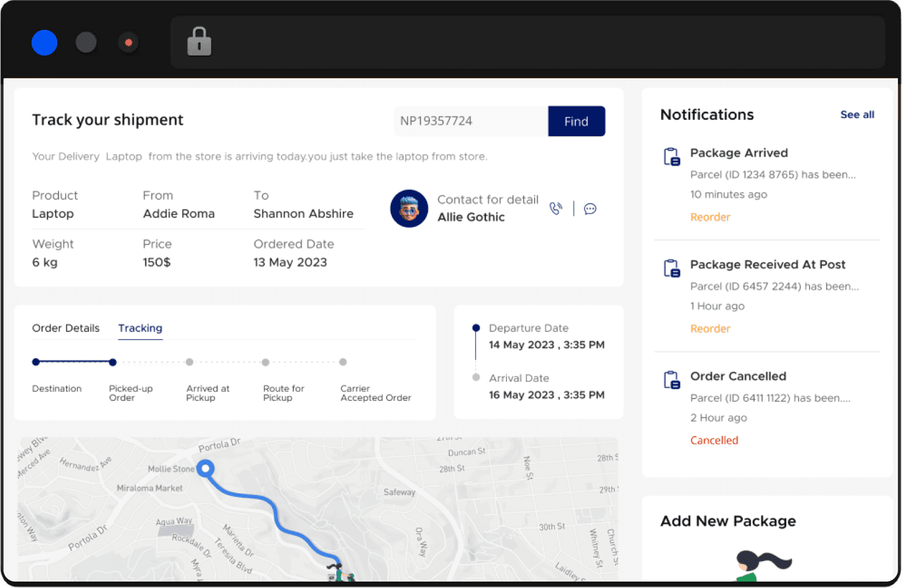
Task: Click the blue route start marker on map
Action: [205, 468]
